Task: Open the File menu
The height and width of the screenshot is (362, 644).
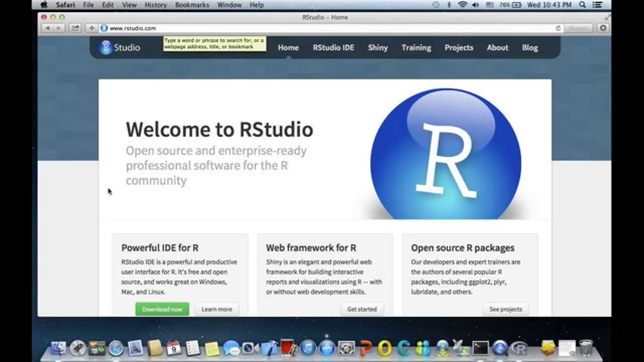Action: tap(89, 5)
